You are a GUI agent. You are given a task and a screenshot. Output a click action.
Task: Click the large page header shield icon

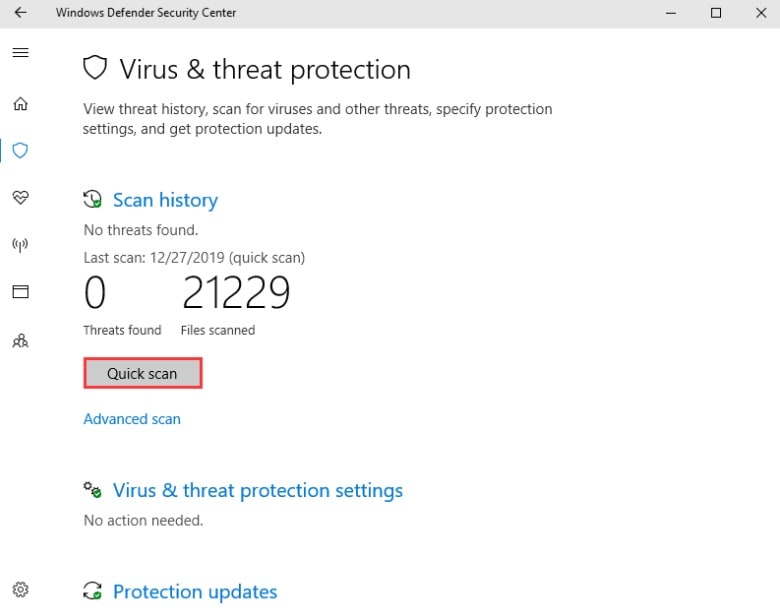(95, 69)
